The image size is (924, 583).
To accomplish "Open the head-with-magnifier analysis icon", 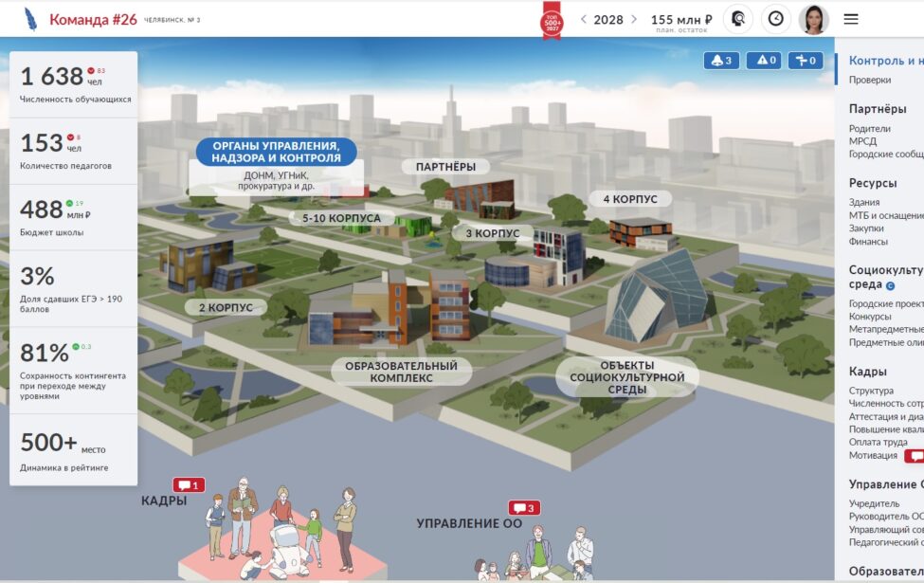I will (738, 19).
